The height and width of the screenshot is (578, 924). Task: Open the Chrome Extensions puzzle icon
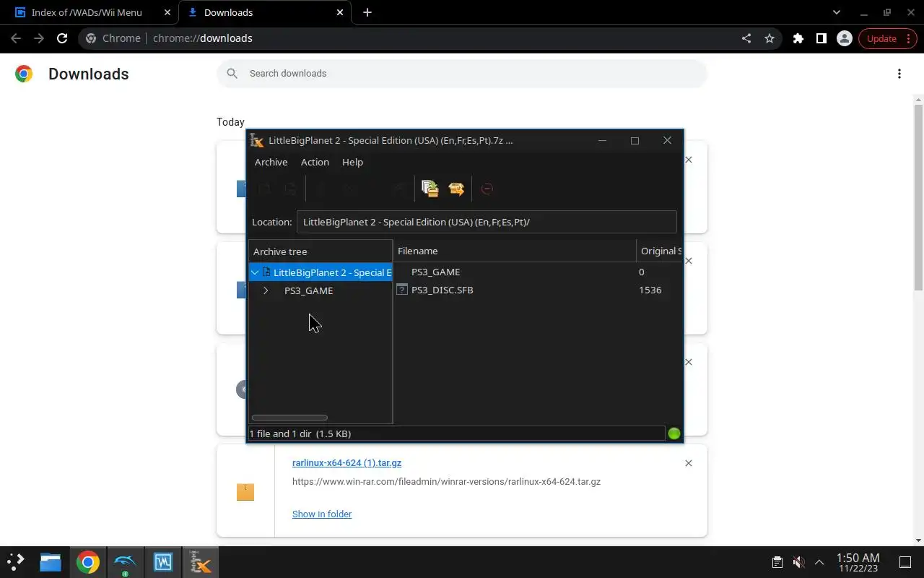(x=798, y=38)
